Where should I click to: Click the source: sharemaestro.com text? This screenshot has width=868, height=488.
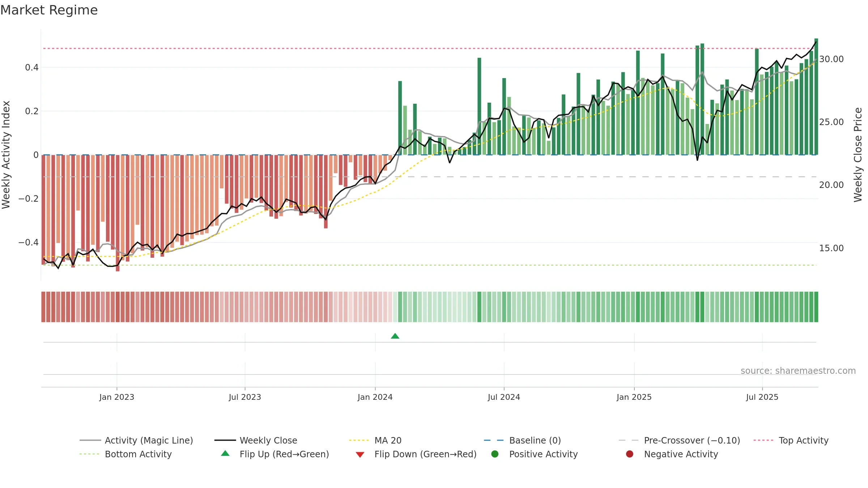coord(798,371)
